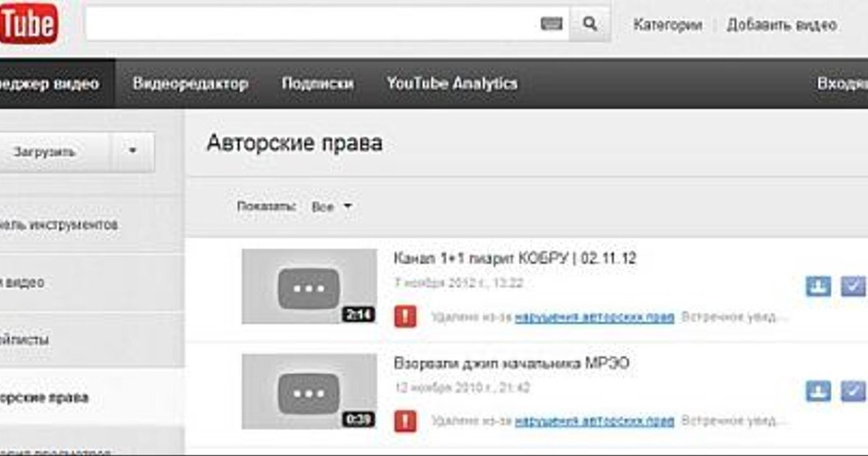Open the Подписки tab
This screenshot has width=868, height=456.
pos(318,83)
